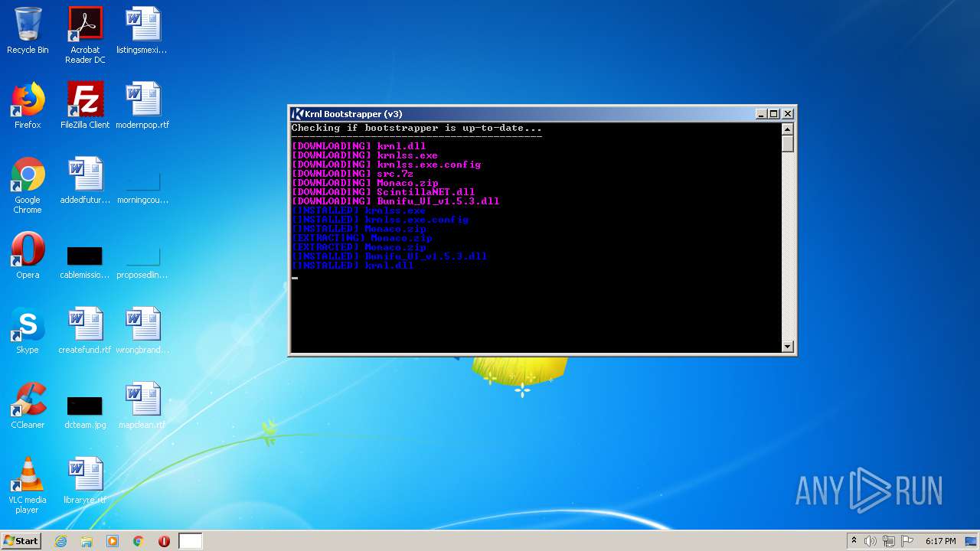Viewport: 980px width, 551px height.
Task: Open Chrome from the taskbar
Action: [139, 541]
